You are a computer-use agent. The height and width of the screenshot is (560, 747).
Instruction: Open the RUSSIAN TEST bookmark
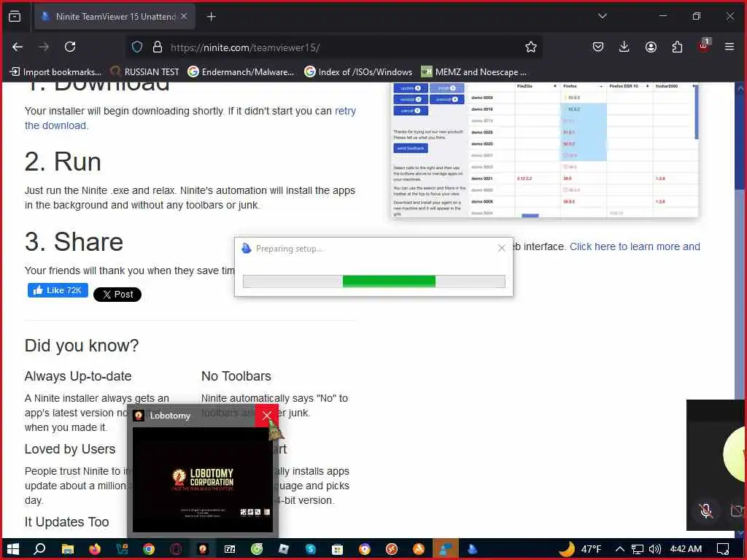pyautogui.click(x=145, y=72)
